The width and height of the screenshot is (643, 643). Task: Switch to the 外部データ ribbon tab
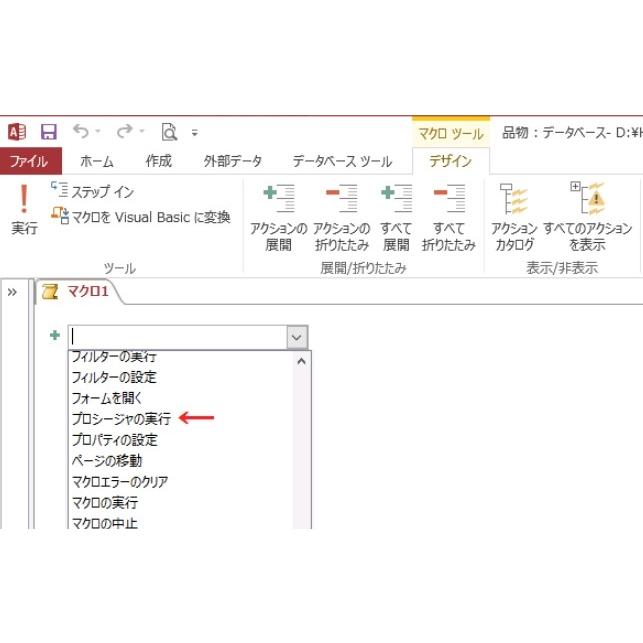[233, 161]
